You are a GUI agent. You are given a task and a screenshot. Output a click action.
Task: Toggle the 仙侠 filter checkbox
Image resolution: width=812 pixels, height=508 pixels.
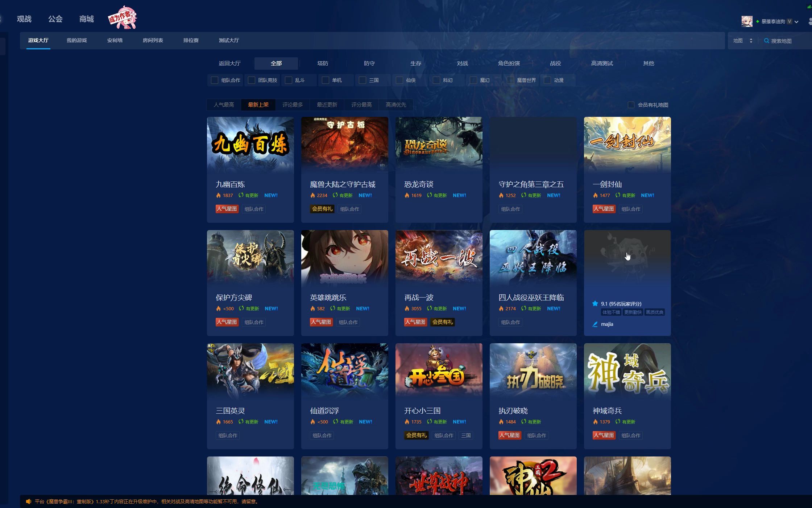point(399,80)
